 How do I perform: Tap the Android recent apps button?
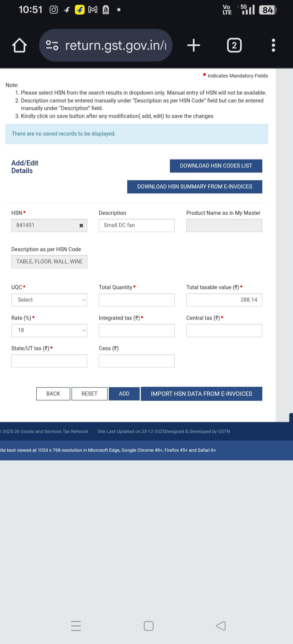76,626
